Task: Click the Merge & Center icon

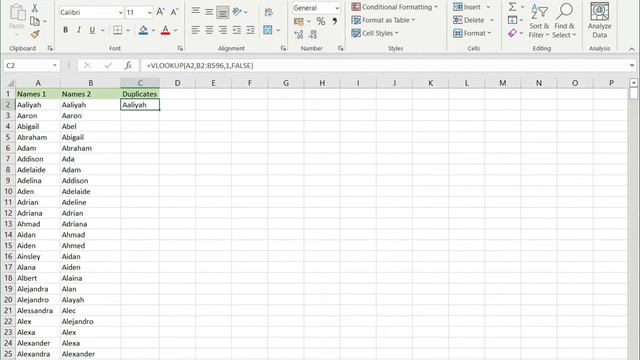Action: 268,30
